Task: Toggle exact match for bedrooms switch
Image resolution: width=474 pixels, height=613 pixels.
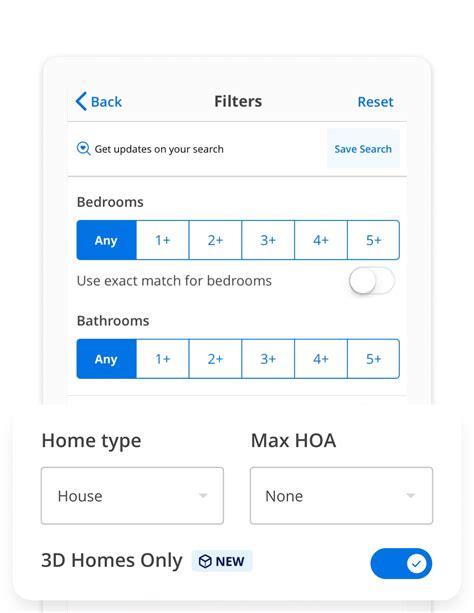Action: click(x=372, y=281)
